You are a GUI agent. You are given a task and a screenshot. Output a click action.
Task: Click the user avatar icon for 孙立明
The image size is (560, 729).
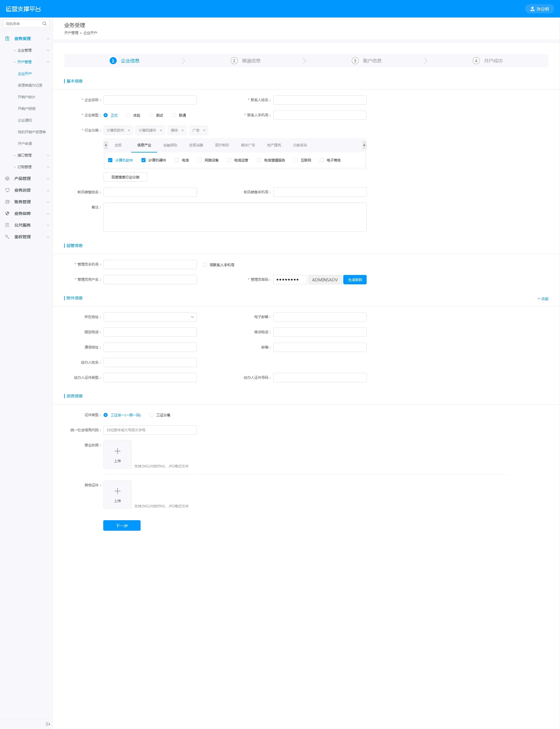point(532,9)
